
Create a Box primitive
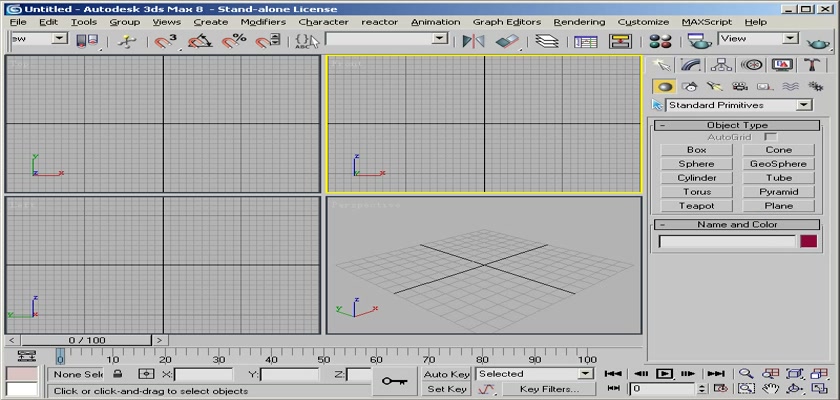pyautogui.click(x=696, y=150)
